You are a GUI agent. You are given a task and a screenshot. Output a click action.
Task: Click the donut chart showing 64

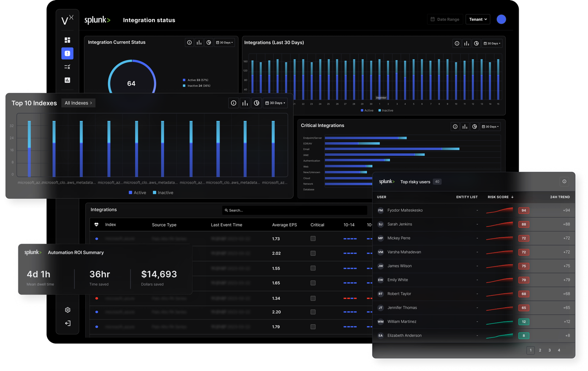[x=132, y=77]
